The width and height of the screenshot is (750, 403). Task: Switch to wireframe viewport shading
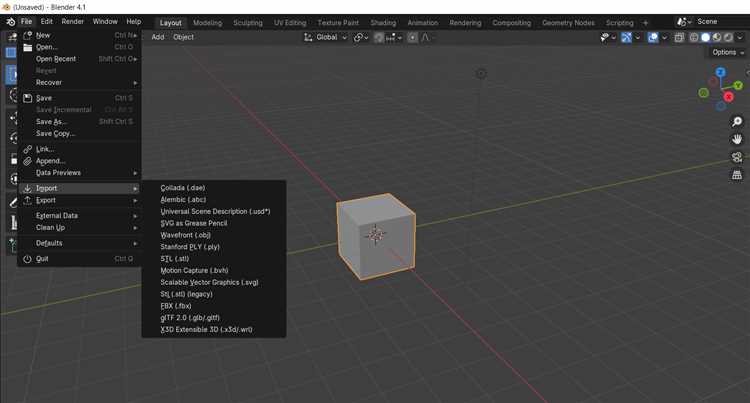694,37
